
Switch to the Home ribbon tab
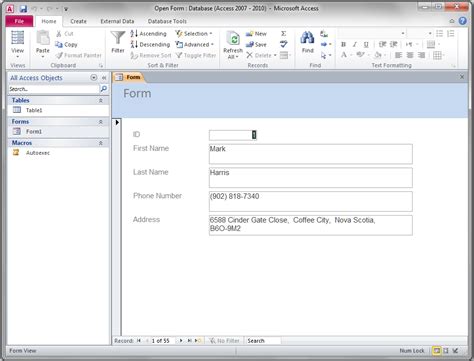point(49,21)
